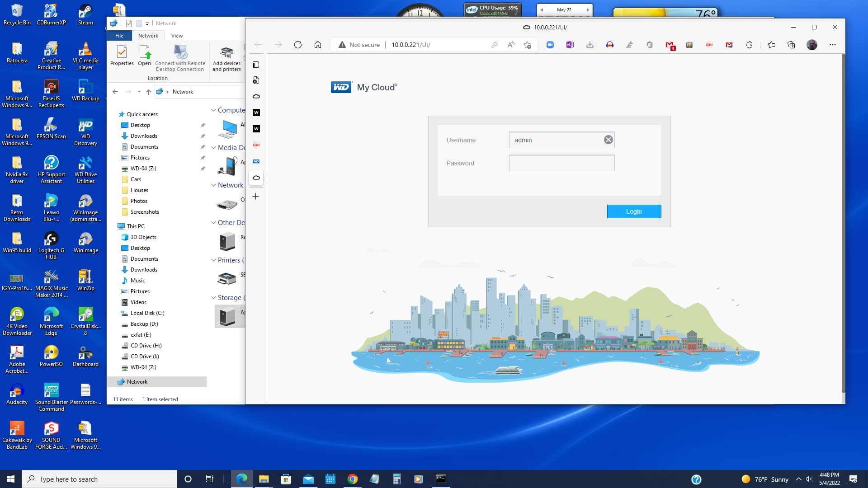This screenshot has height=488, width=868.
Task: Click Not secure site info indicator
Action: 359,45
